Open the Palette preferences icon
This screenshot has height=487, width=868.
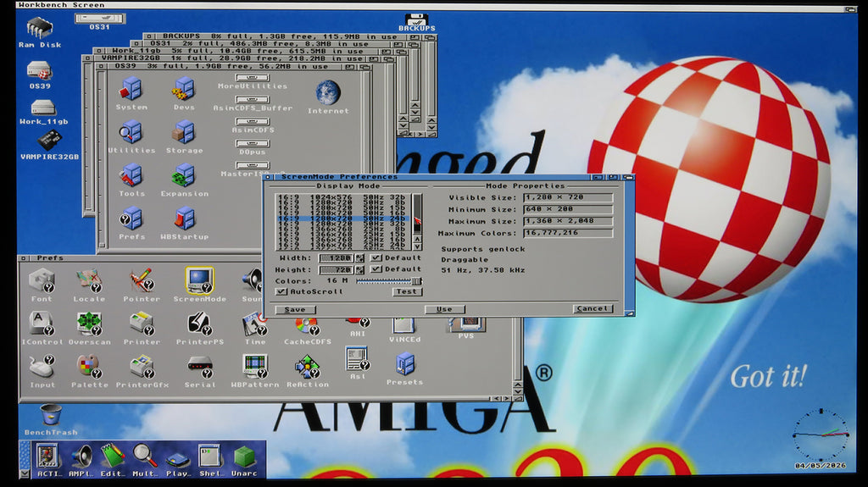tap(88, 366)
